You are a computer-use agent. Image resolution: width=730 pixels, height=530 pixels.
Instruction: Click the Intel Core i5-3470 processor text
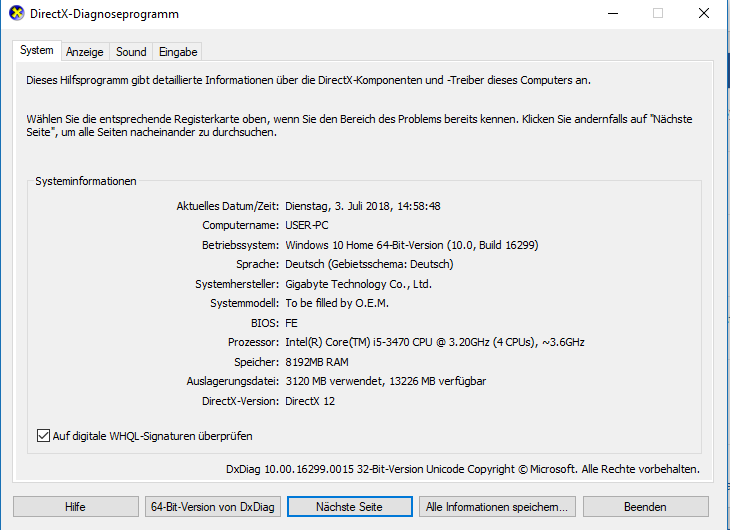[x=435, y=342]
